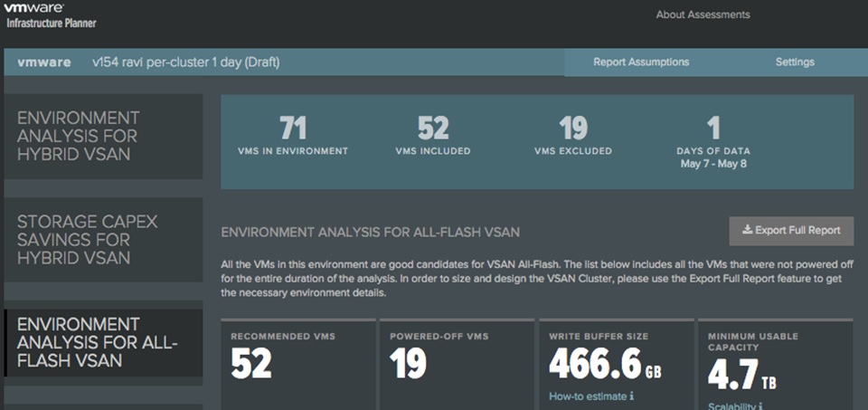The width and height of the screenshot is (868, 410).
Task: Click the v154 ravi per-cluster assessment title
Action: pos(186,62)
